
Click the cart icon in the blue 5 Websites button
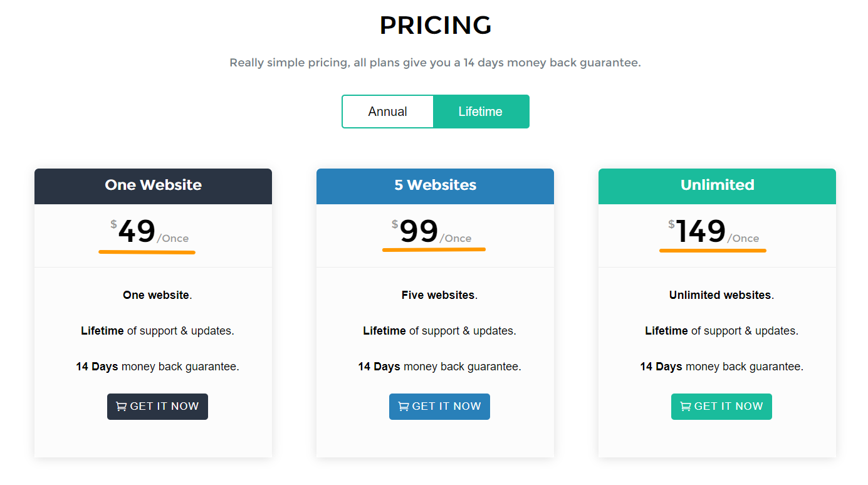(404, 407)
